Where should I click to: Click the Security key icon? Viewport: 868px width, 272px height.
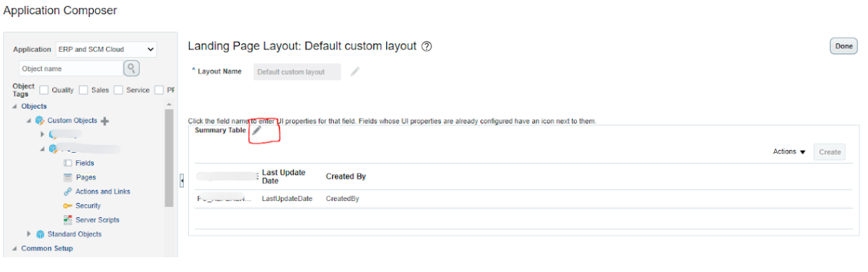point(68,206)
